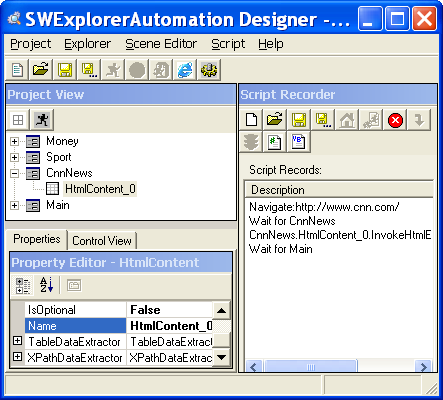Collapse the CnnNews tree node
This screenshot has width=443, height=400.
(14, 173)
